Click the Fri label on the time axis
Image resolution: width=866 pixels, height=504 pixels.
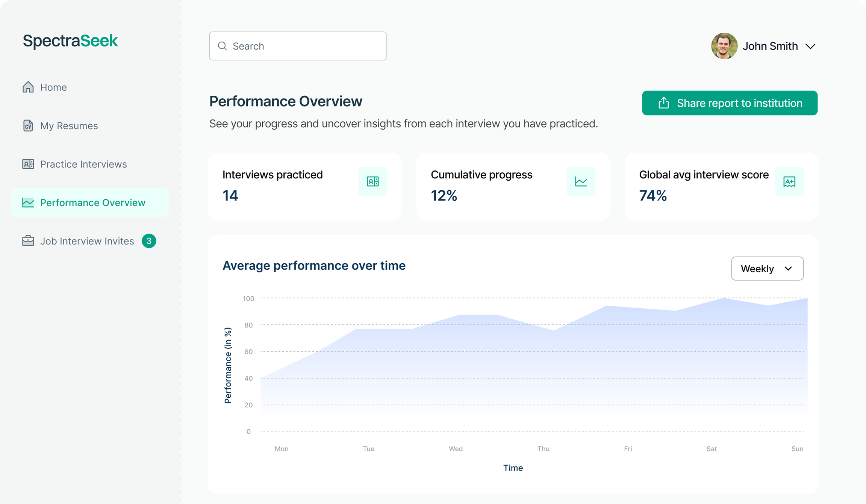tap(628, 449)
